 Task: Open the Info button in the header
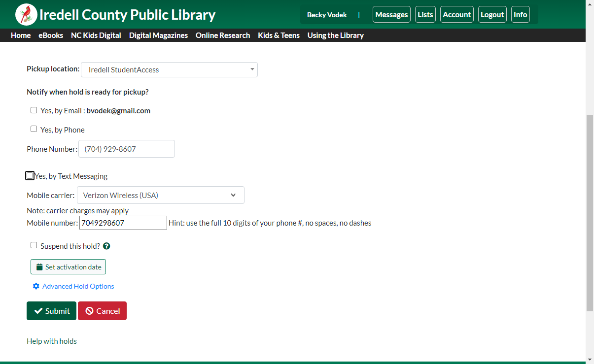(521, 15)
